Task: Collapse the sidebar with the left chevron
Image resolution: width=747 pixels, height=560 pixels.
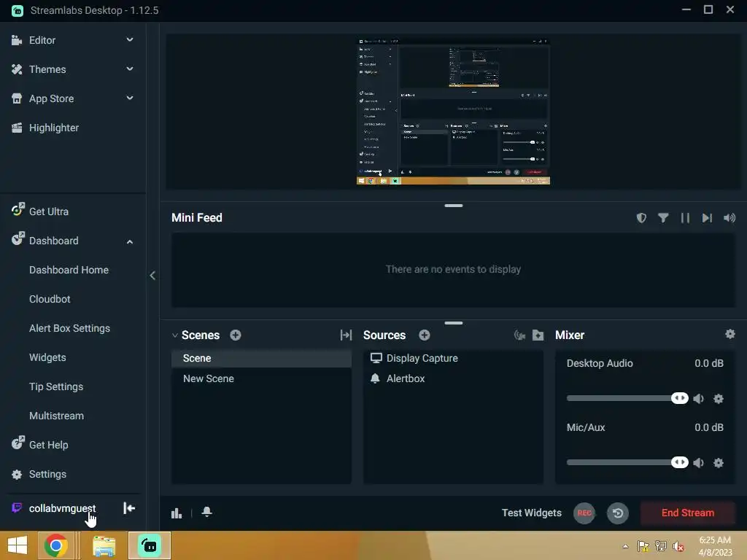Action: tap(152, 275)
